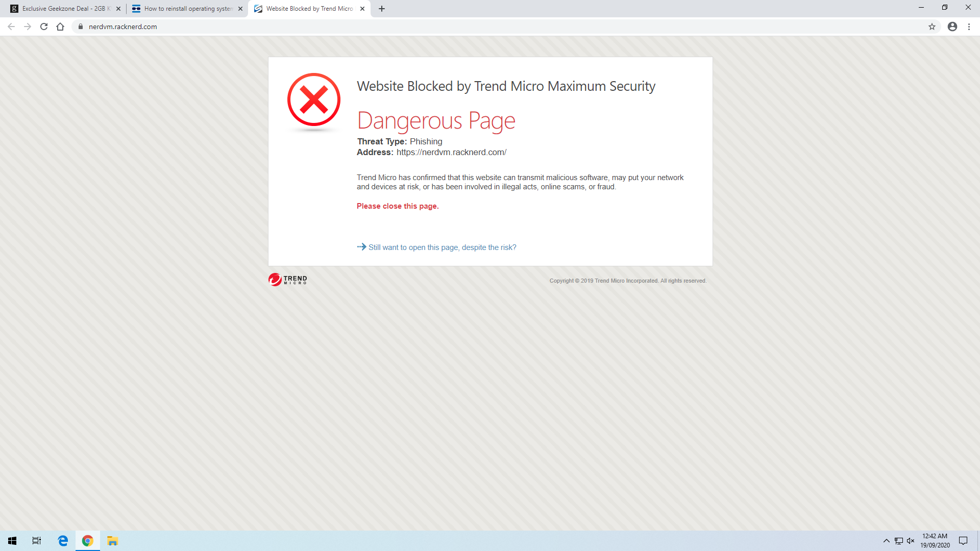
Task: Open the Chrome profile account icon
Action: [x=952, y=27]
